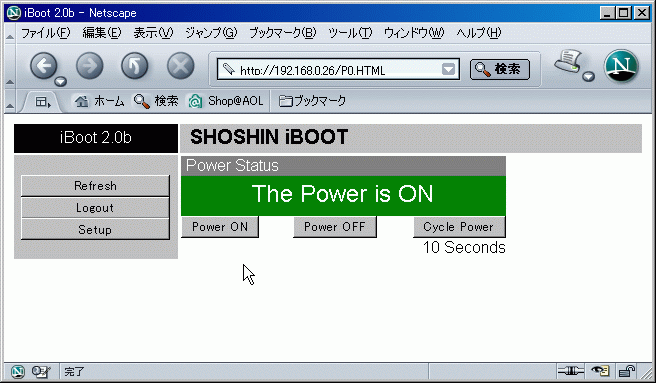The height and width of the screenshot is (383, 656).
Task: Click the 'SHOSHIN iBOOT' heading
Action: 269,137
